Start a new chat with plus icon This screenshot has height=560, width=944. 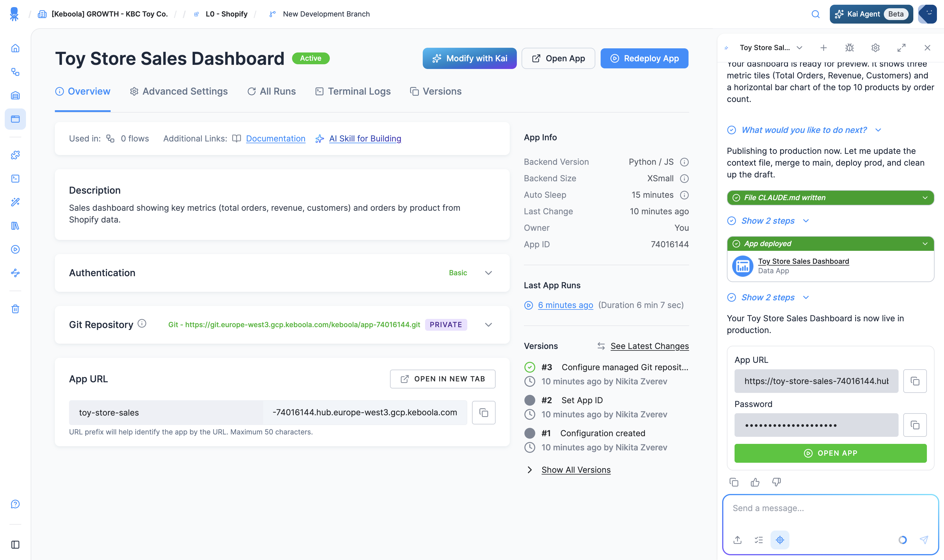824,47
